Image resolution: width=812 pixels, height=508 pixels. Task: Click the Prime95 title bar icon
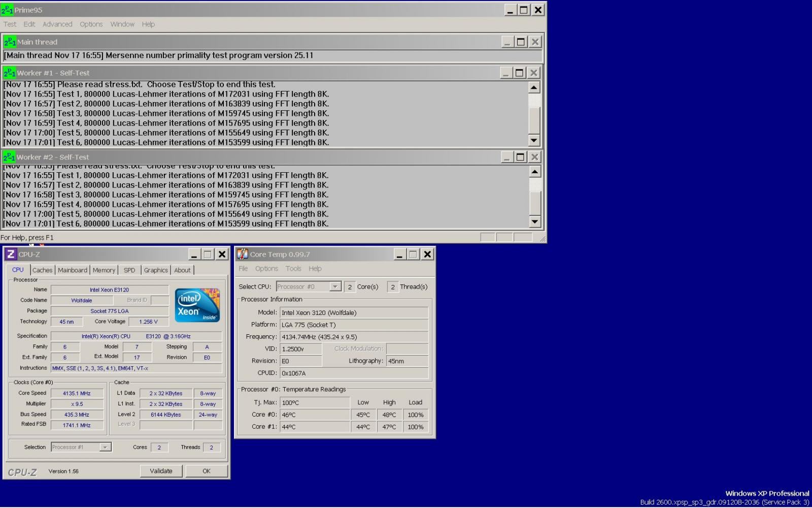7,10
